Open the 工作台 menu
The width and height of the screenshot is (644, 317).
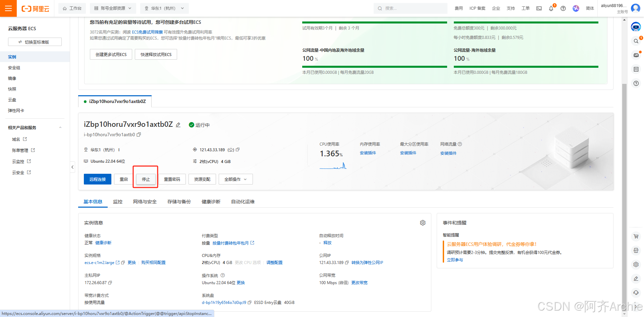pos(72,8)
